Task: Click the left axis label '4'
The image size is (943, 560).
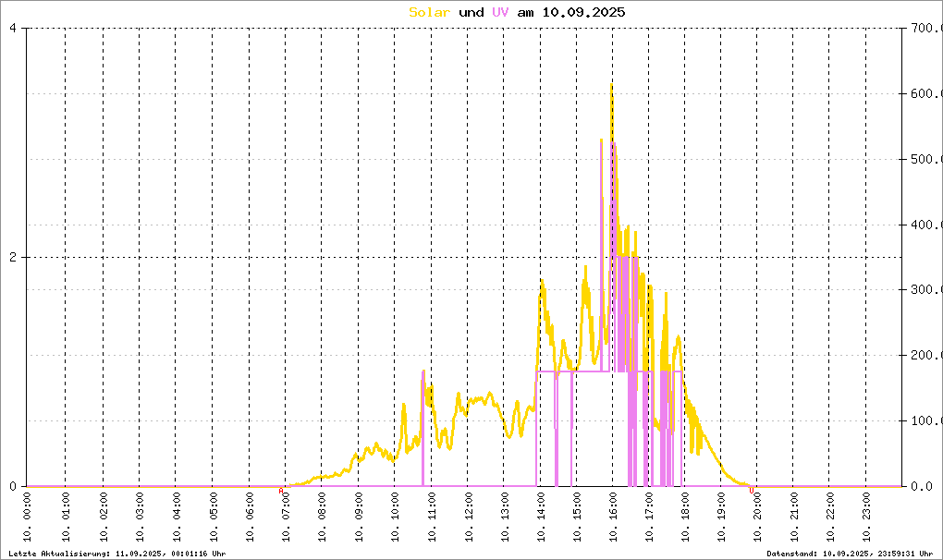Action: [13, 28]
